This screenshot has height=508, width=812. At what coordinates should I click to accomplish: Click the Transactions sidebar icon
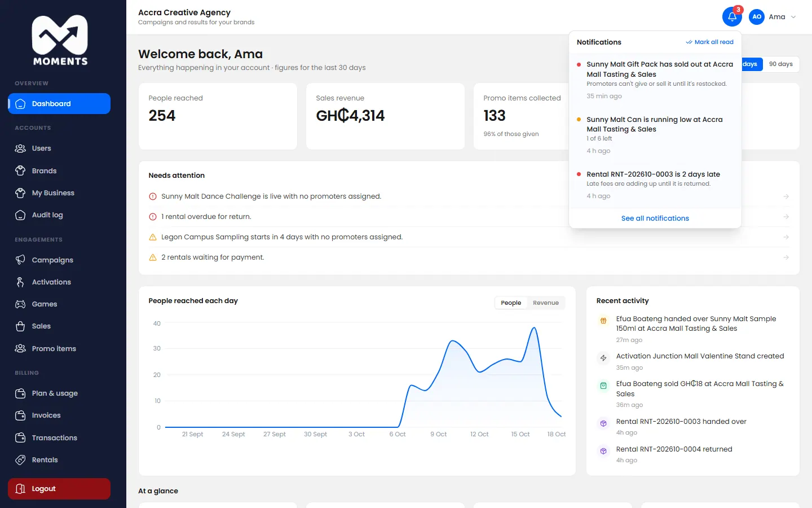[20, 437]
